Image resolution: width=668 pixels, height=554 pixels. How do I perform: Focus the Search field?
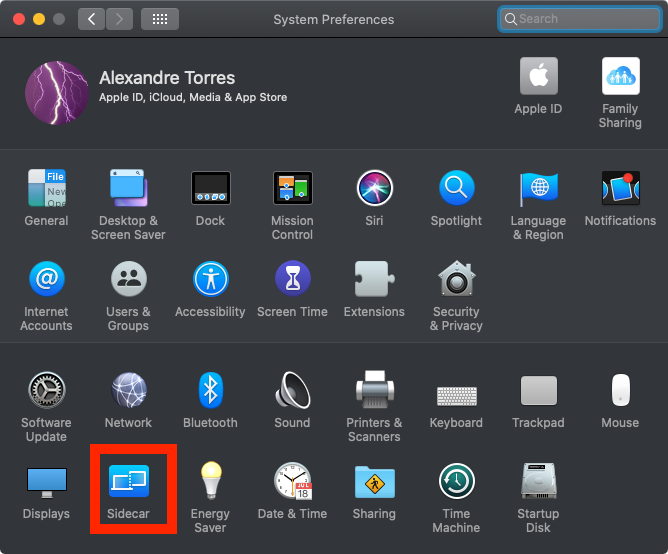coord(580,19)
